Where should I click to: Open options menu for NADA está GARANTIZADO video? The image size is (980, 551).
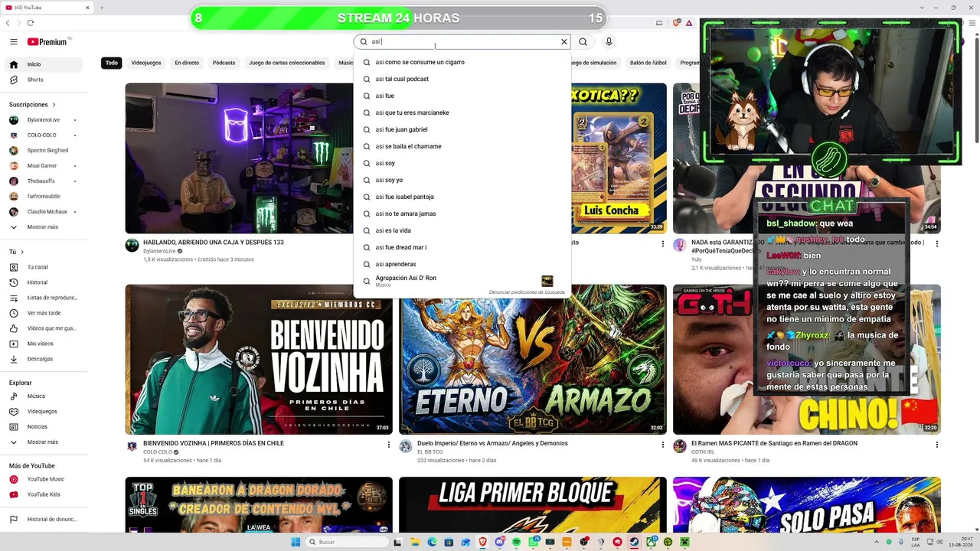pyautogui.click(x=936, y=244)
